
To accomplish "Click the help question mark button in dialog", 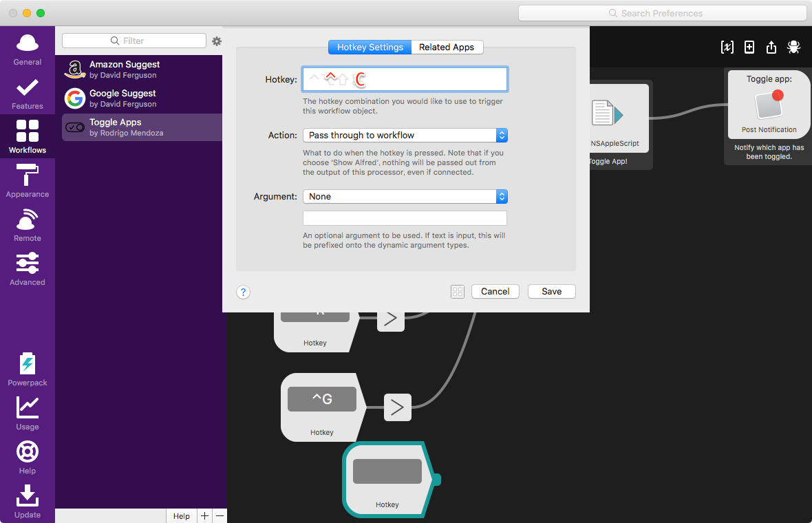I will pyautogui.click(x=244, y=292).
